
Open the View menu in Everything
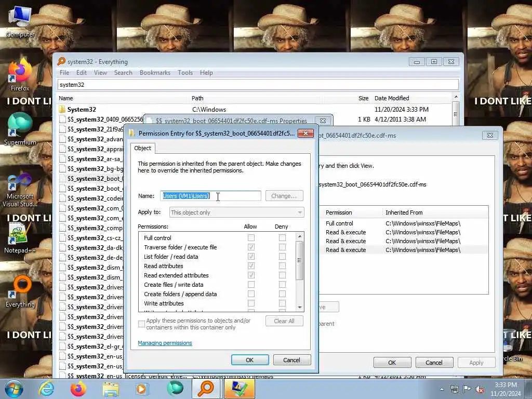tap(100, 73)
